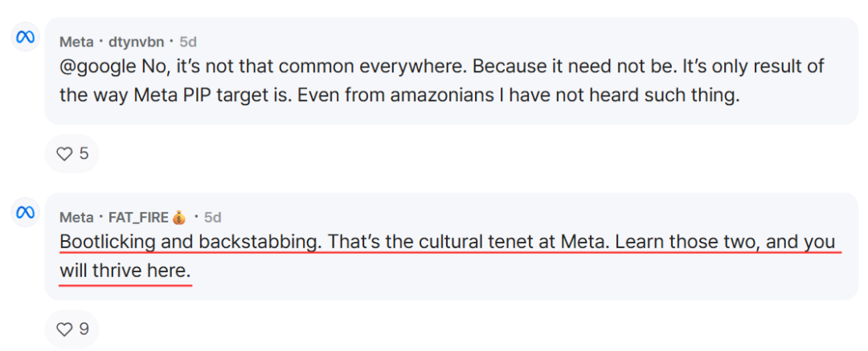
Task: Click the like count 5 under the first comment
Action: (84, 154)
